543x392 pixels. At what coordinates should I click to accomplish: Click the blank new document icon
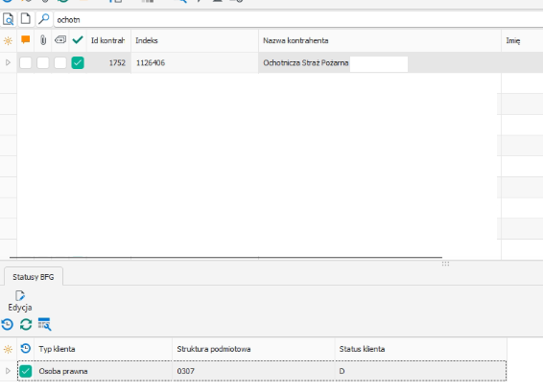pos(26,18)
